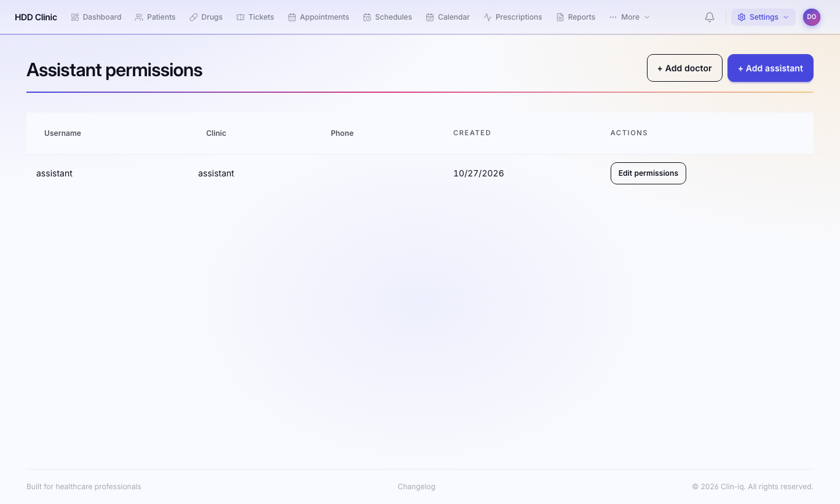840x504 pixels.
Task: Click the Reports document icon
Action: pyautogui.click(x=560, y=17)
